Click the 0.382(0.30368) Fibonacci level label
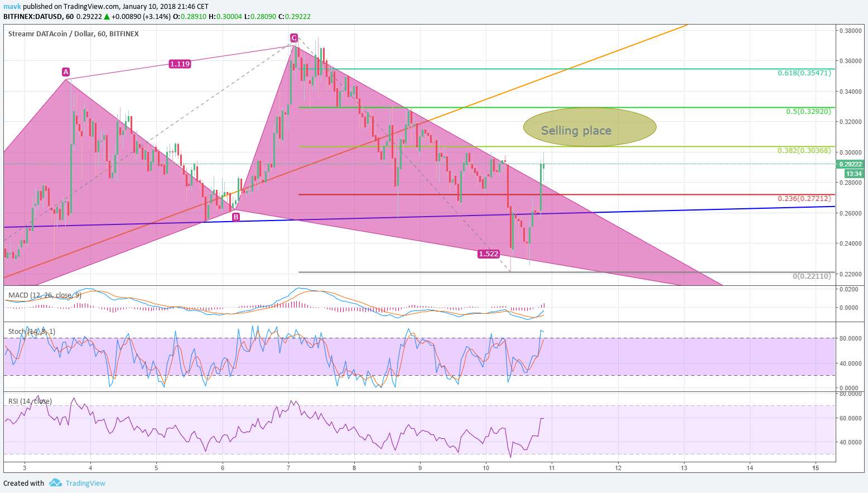868x493 pixels. click(804, 151)
